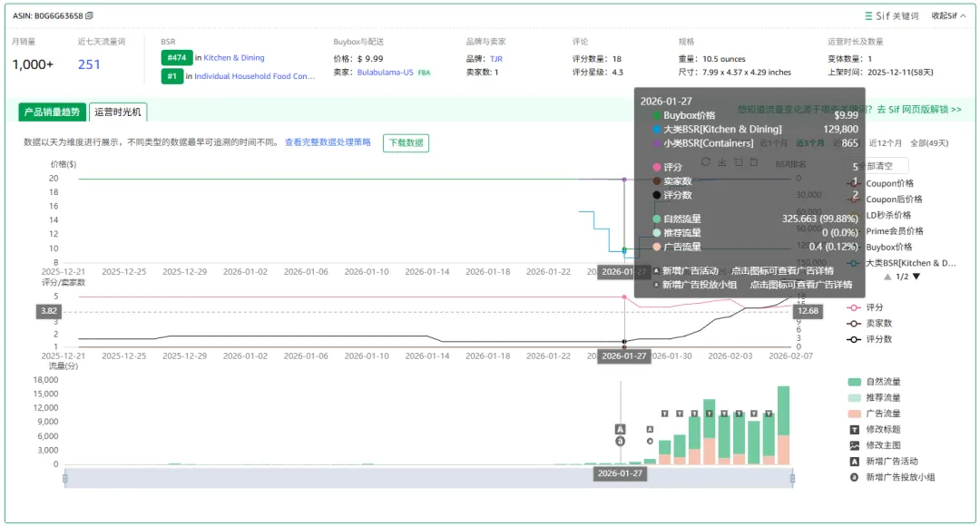Click the 下载数据 button
Screen dimensions: 980x526
pyautogui.click(x=406, y=142)
